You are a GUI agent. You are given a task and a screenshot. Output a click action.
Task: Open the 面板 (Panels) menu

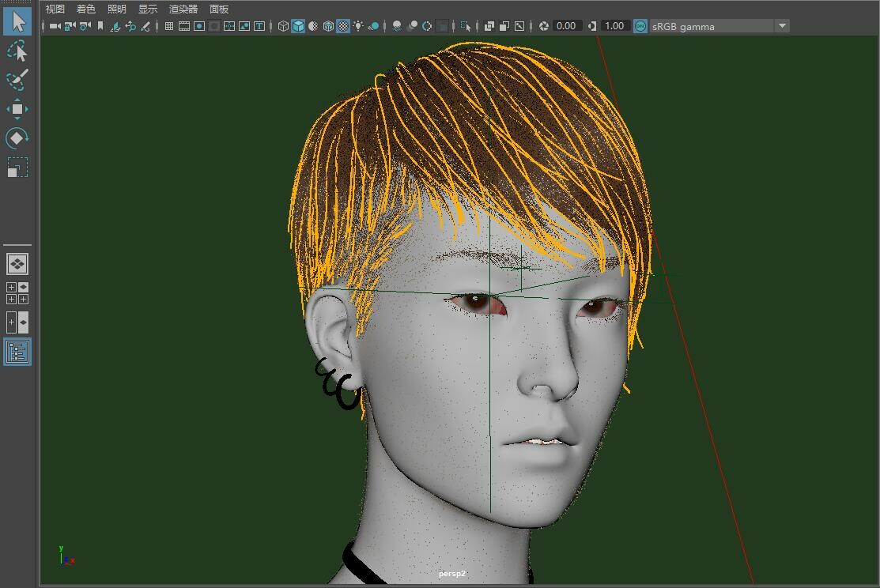coord(219,9)
